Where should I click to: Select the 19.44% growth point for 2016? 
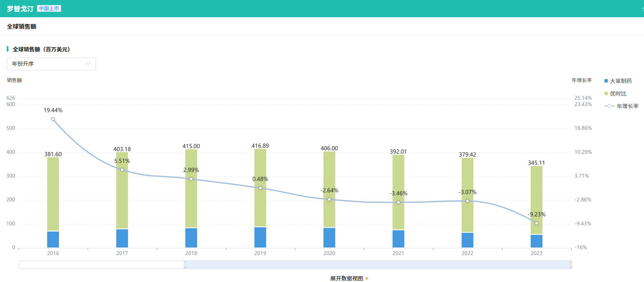pyautogui.click(x=53, y=119)
